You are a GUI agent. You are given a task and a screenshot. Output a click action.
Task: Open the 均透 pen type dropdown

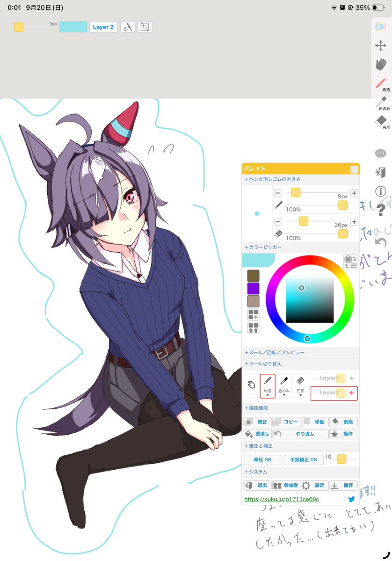click(x=268, y=386)
